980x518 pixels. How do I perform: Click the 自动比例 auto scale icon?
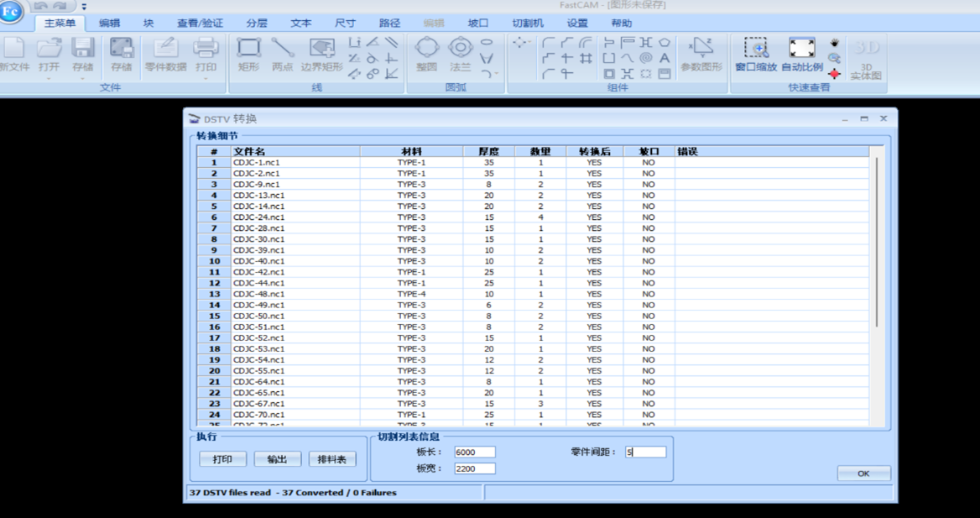(801, 50)
